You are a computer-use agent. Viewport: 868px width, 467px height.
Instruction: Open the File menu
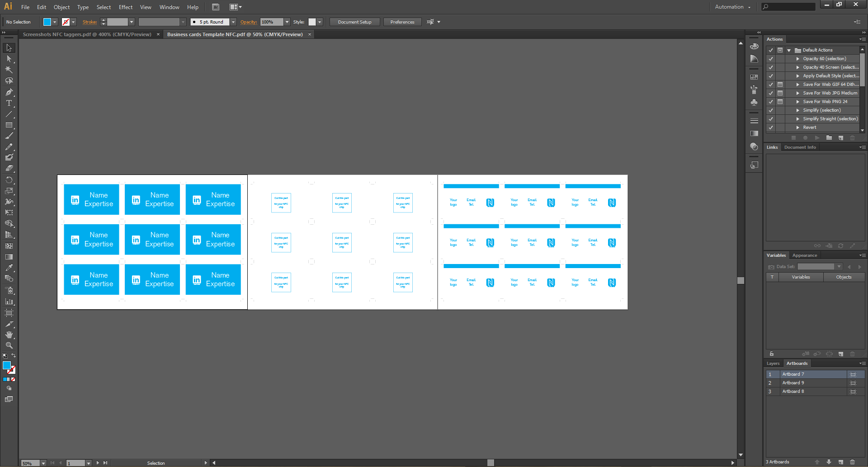(x=25, y=7)
